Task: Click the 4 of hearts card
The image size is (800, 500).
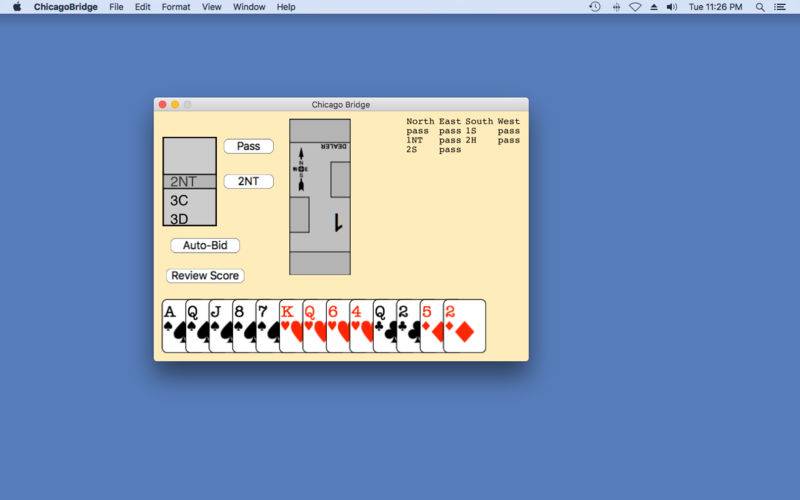Action: click(x=362, y=326)
